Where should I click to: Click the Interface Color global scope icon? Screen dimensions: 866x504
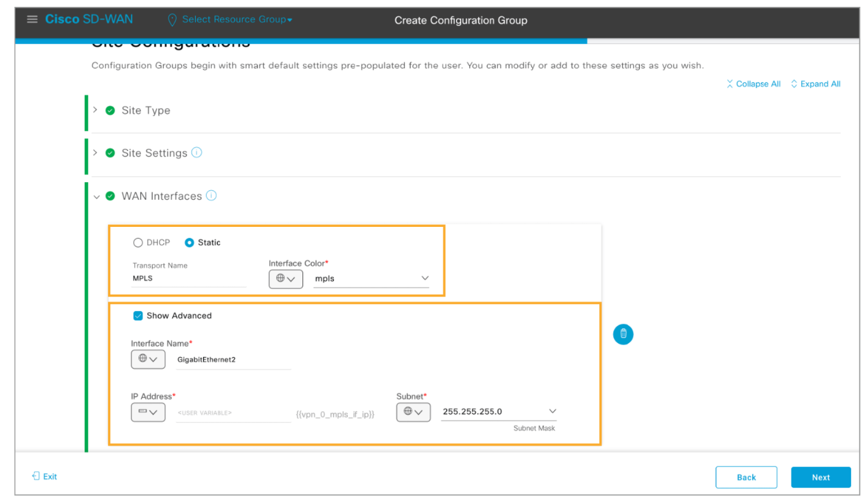(286, 278)
